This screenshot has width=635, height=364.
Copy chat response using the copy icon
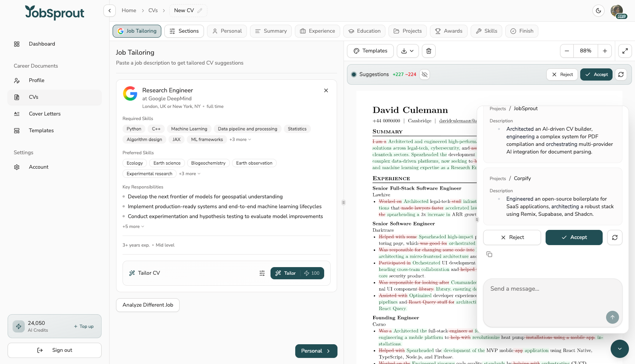coord(489,254)
